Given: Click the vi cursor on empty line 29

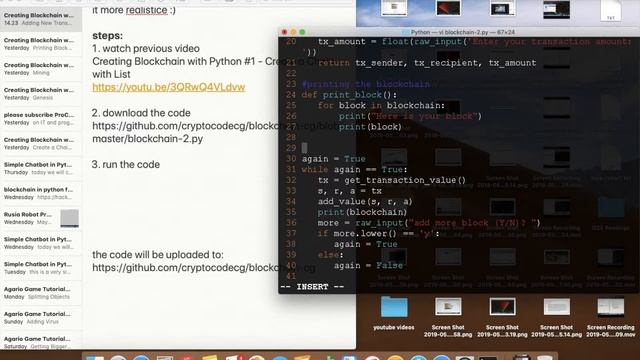Looking at the screenshot, I should click(x=304, y=148).
